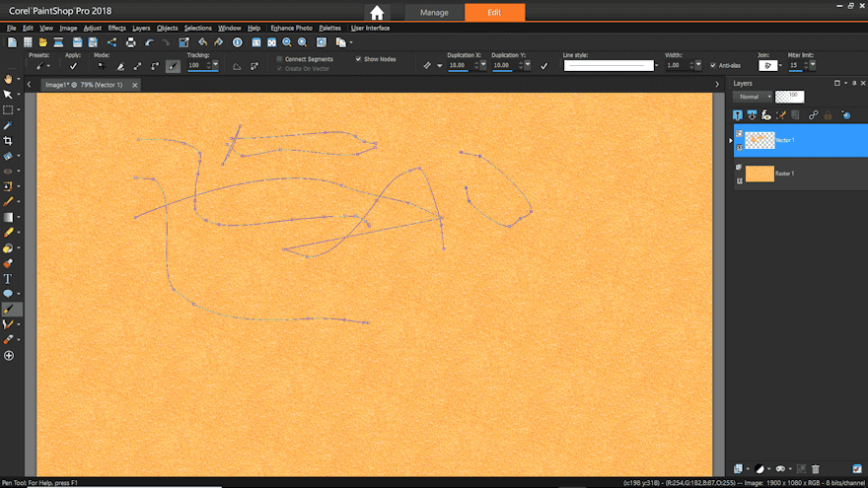868x488 pixels.
Task: Click the layer opacity slider showing 100
Action: [x=789, y=97]
